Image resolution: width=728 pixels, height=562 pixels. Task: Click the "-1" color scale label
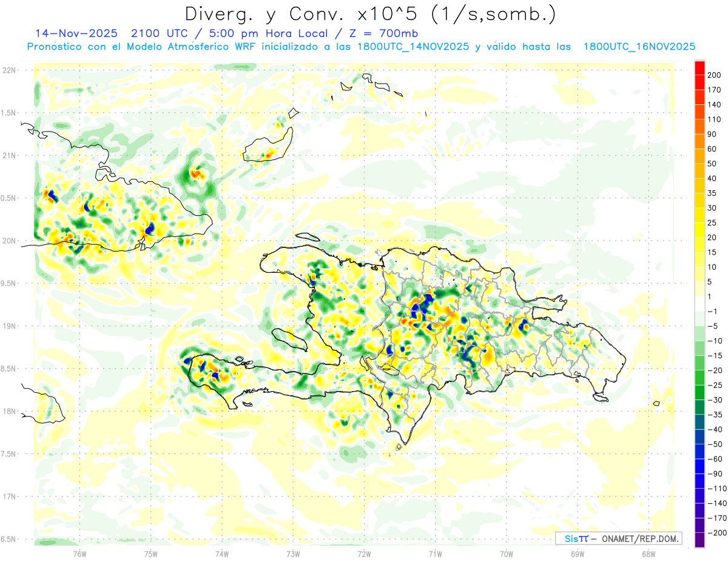(x=713, y=312)
